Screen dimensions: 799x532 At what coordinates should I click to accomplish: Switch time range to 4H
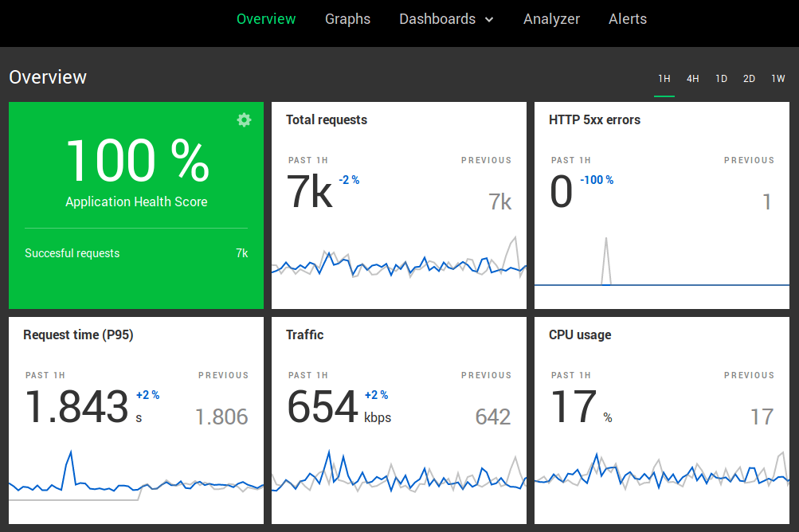693,79
